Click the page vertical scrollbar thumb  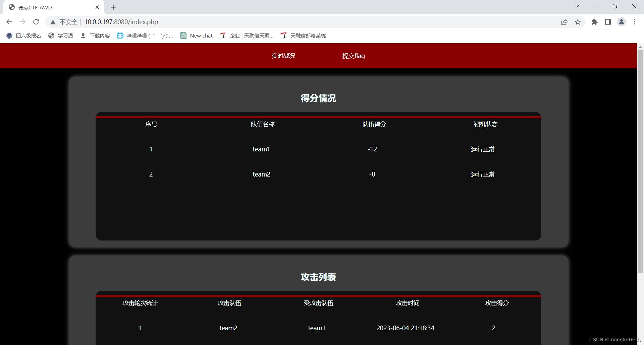tap(640, 161)
